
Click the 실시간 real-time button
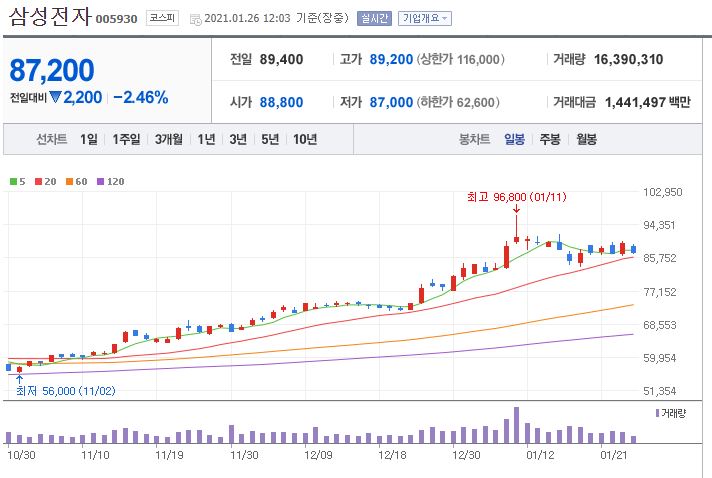(x=374, y=19)
